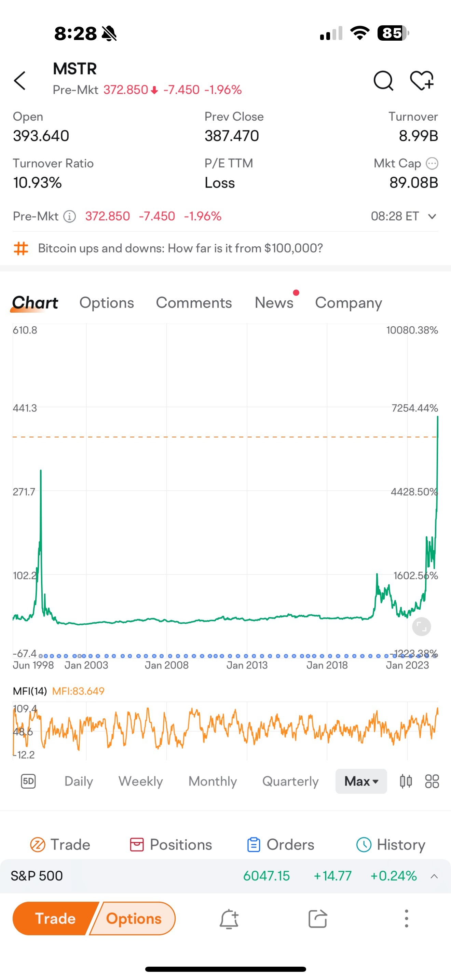This screenshot has height=980, width=451.
Task: Open Bitcoin ups and downs topic link
Action: click(x=180, y=248)
